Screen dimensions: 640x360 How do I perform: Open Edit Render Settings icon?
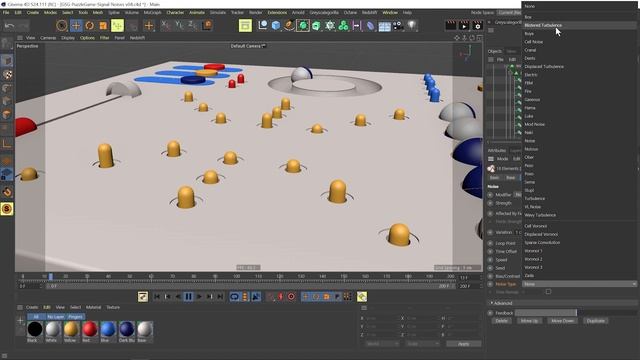(477, 26)
